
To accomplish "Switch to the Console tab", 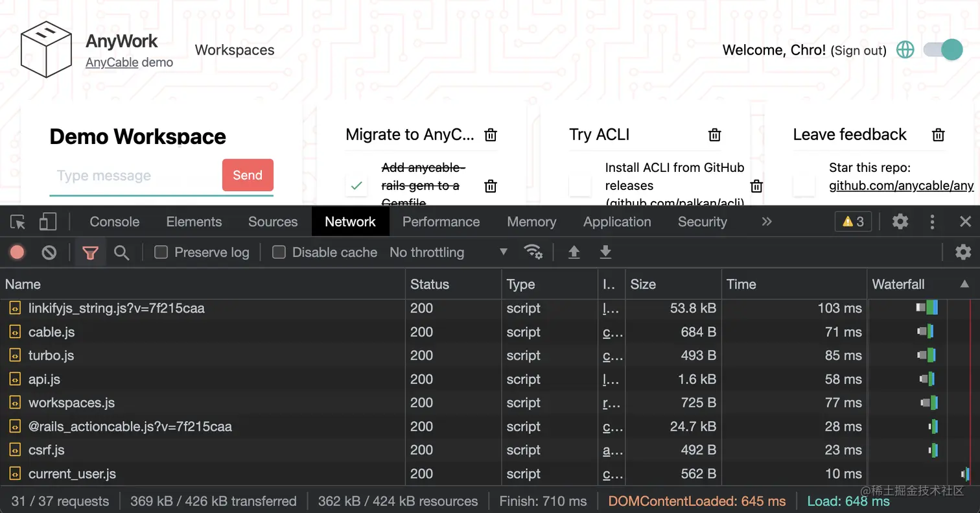I will tap(114, 221).
